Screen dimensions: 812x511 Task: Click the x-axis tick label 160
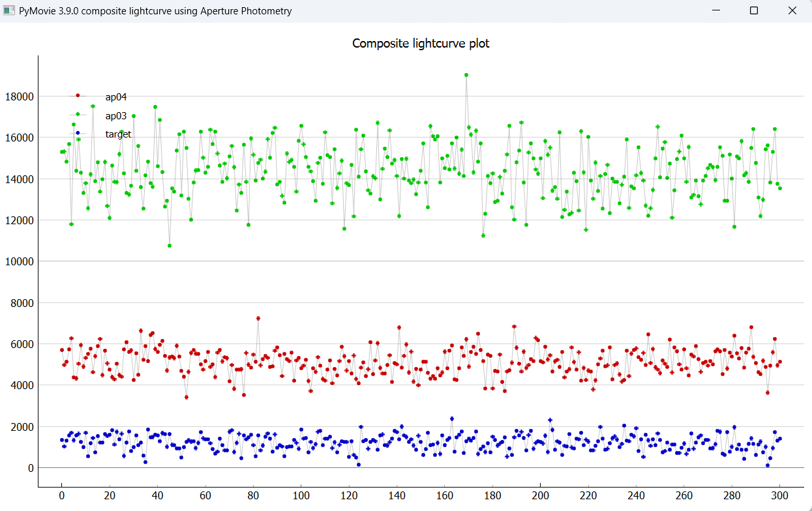pos(445,495)
